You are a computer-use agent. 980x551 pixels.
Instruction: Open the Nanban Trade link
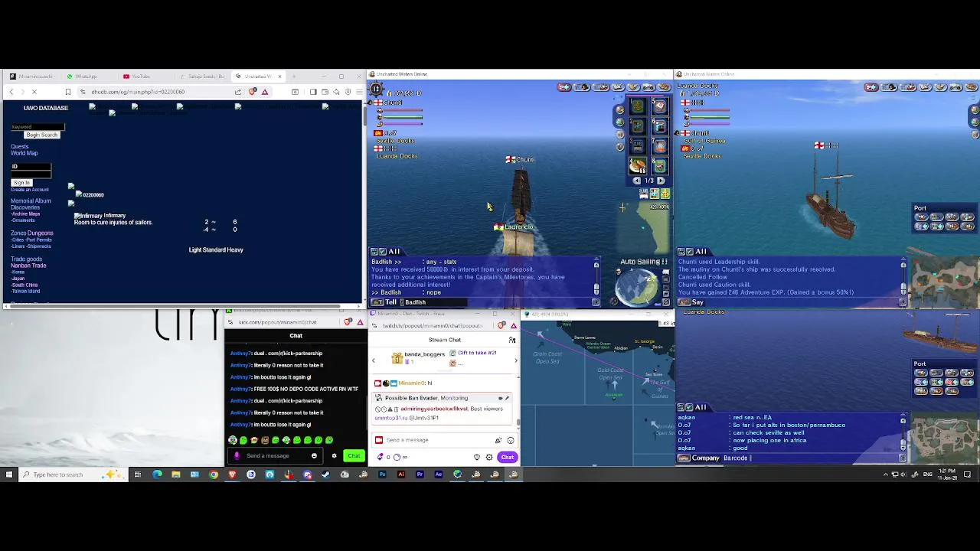pos(28,266)
